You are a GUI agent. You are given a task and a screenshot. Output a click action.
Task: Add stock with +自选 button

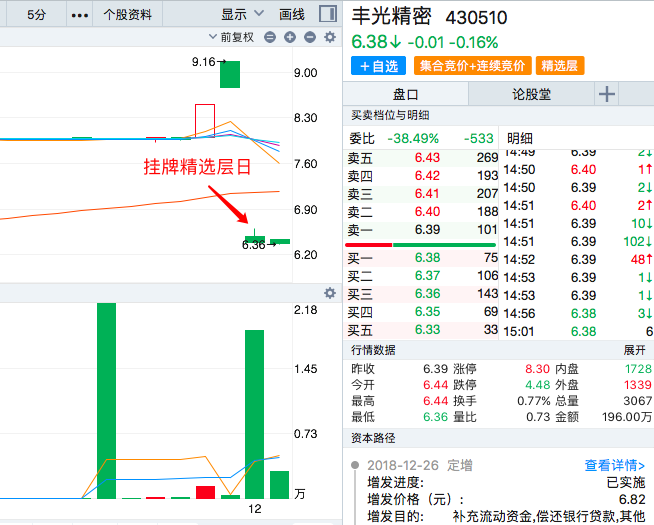click(x=378, y=66)
